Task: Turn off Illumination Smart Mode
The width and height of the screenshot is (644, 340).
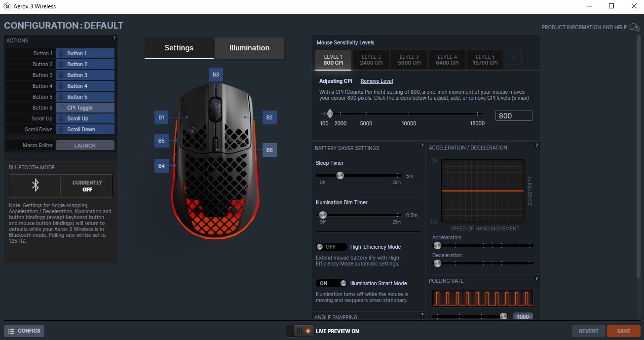Action: [332, 283]
